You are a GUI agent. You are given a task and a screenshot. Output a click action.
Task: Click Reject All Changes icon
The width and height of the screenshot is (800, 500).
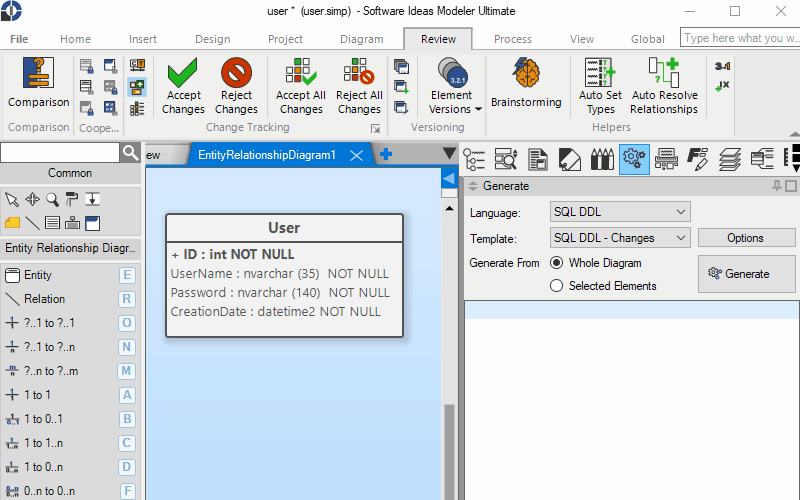tap(359, 76)
